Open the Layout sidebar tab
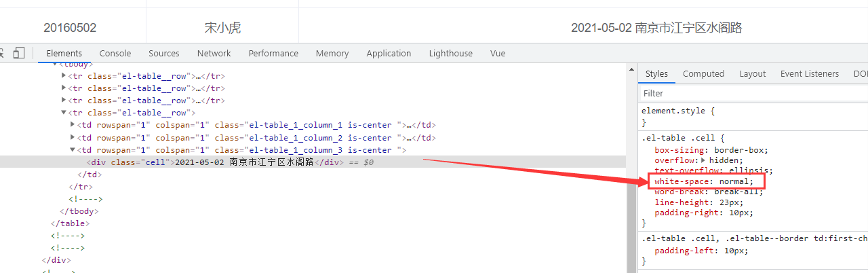This screenshot has width=868, height=273. [753, 73]
